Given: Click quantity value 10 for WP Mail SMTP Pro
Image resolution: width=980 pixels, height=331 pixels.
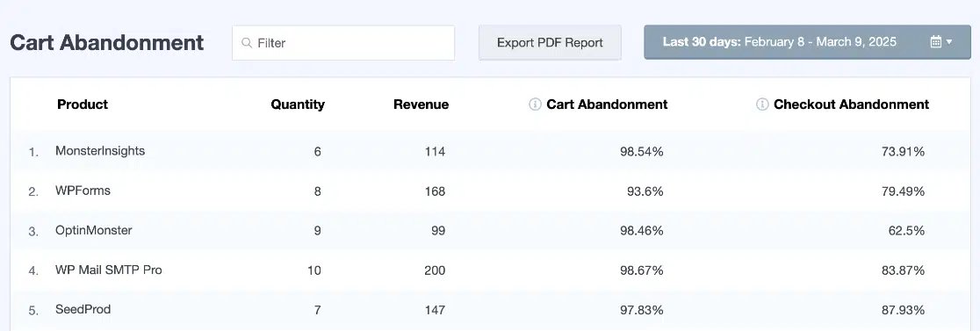Looking at the screenshot, I should [313, 270].
